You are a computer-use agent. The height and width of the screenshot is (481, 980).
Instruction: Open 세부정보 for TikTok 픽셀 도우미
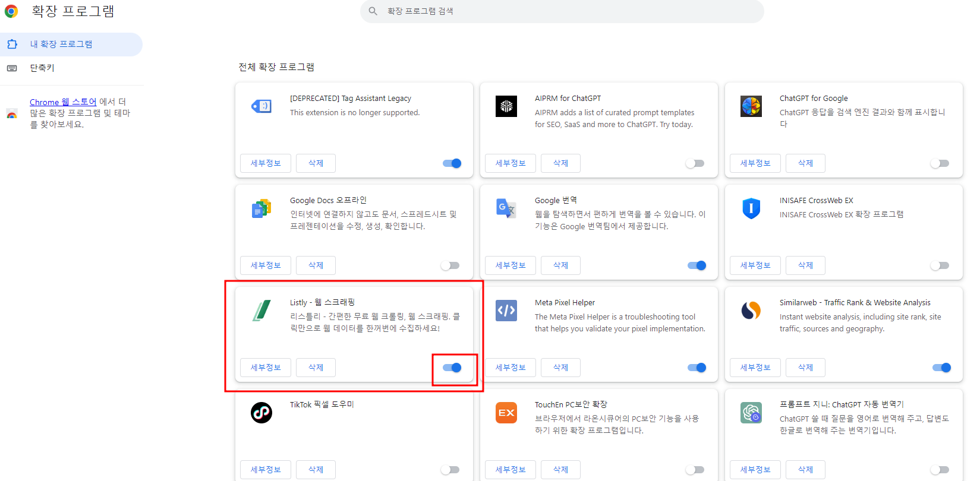266,470
